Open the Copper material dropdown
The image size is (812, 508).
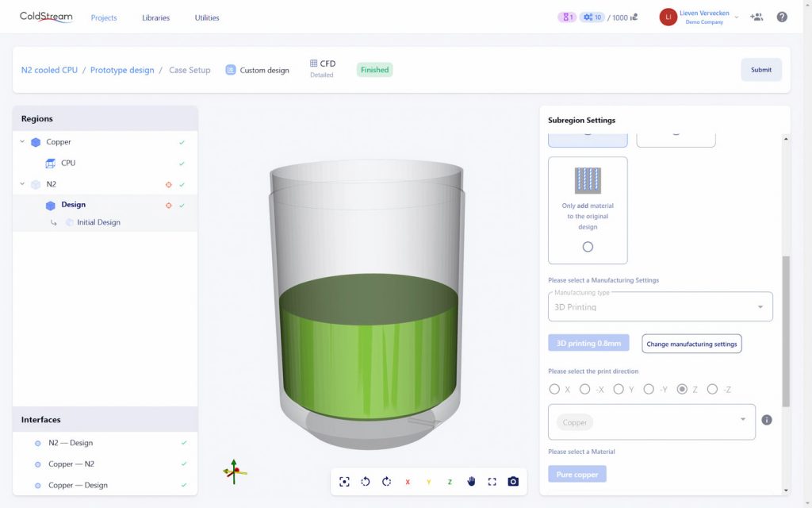click(x=652, y=422)
